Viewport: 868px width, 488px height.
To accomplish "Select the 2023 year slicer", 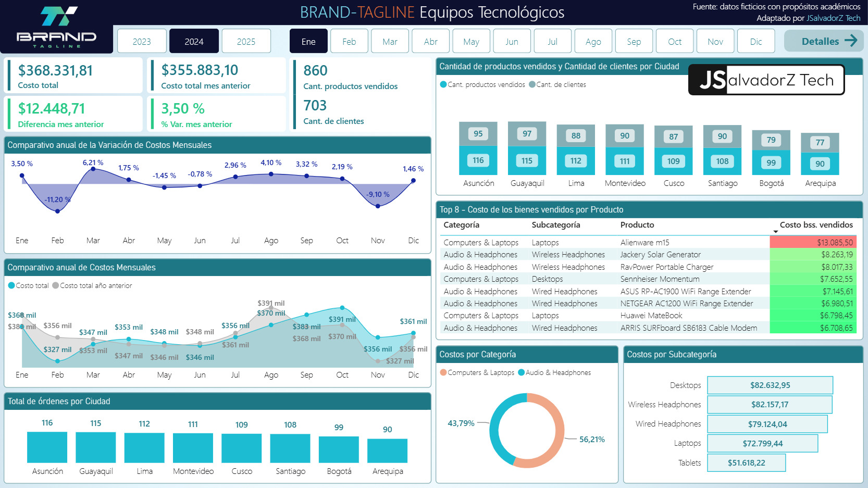I will pos(142,41).
